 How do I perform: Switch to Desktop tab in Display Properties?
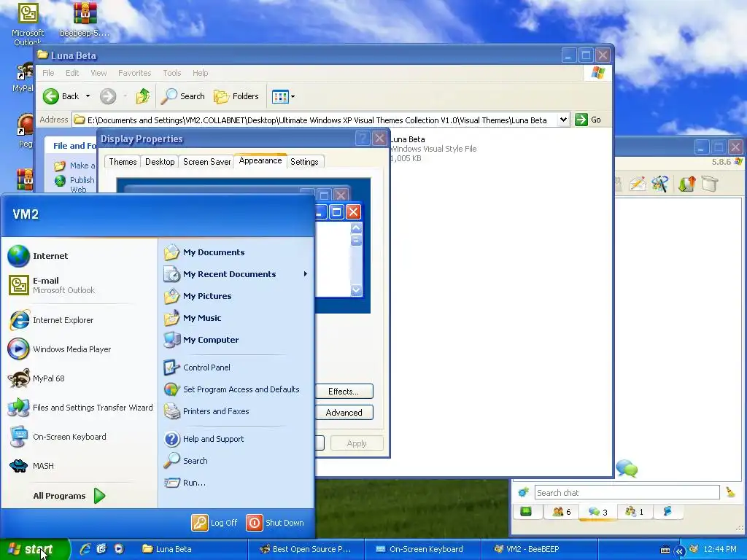coord(160,162)
